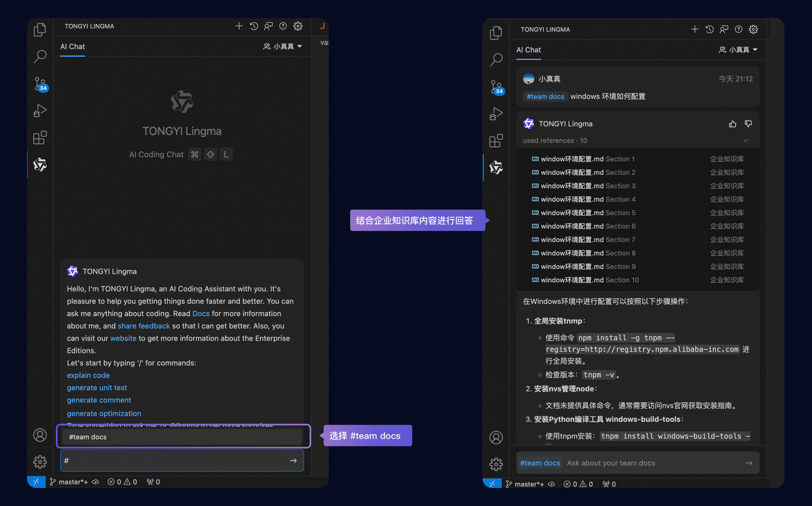812x506 pixels.
Task: Open the Search view in right window sidebar
Action: [496, 59]
